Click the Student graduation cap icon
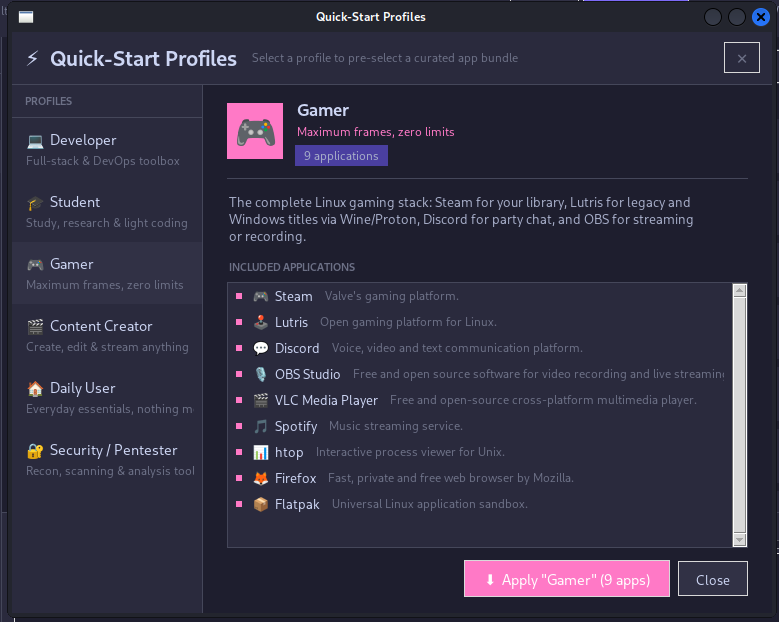 [35, 203]
